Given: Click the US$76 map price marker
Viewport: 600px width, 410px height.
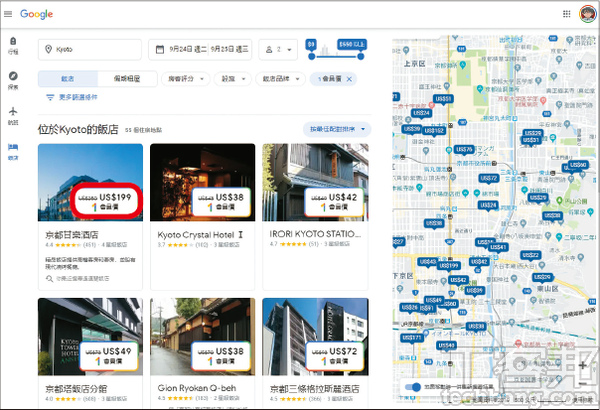Looking at the screenshot, I should pos(464,150).
